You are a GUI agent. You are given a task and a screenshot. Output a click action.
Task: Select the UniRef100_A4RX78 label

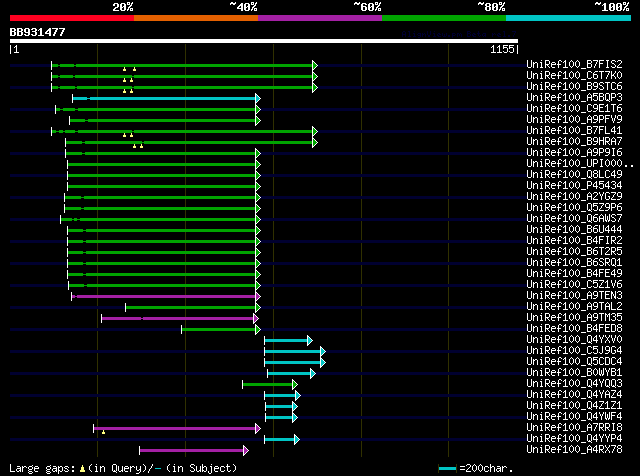(x=574, y=450)
